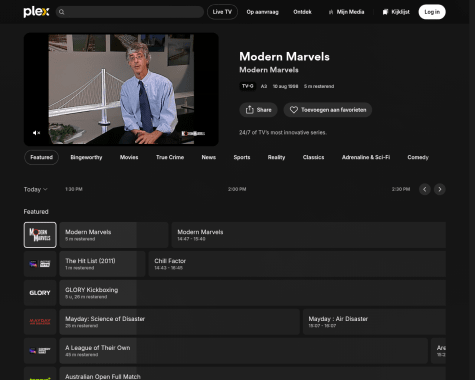Open Op aanvraag section

click(262, 12)
